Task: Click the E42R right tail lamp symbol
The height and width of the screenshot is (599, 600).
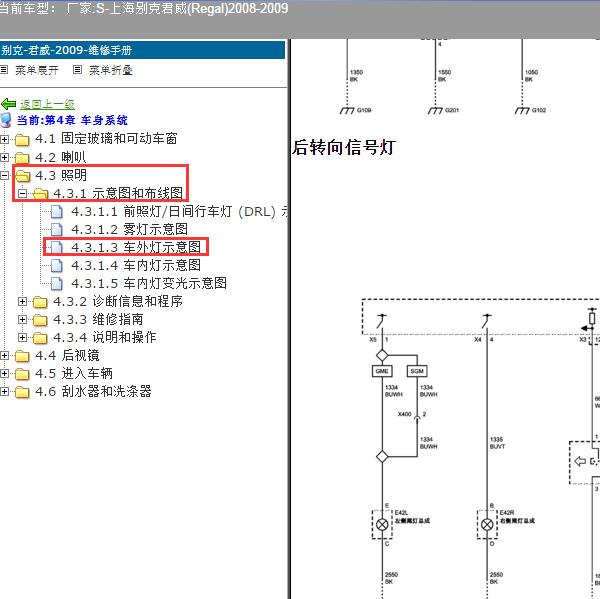Action: pos(487,524)
